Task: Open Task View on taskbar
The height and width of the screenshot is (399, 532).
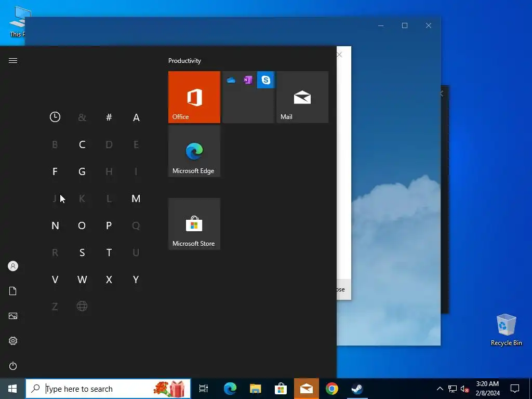Action: pyautogui.click(x=204, y=389)
